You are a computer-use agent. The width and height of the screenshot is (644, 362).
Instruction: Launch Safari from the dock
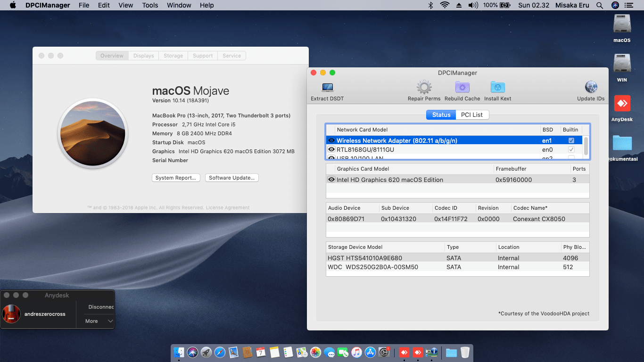pos(220,352)
